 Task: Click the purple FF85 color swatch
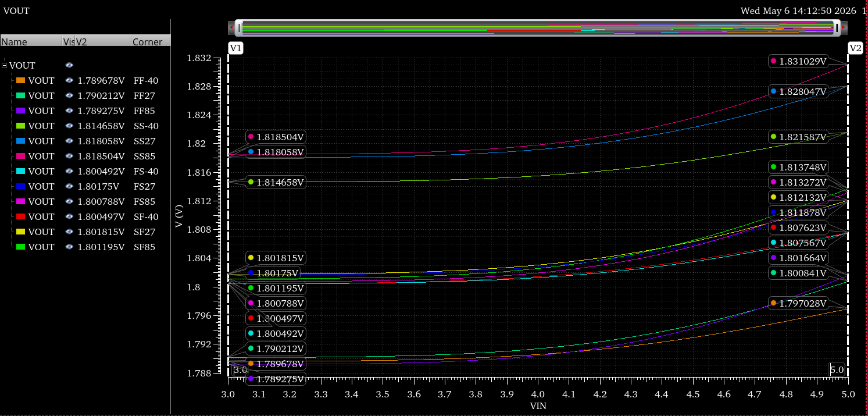(x=20, y=111)
